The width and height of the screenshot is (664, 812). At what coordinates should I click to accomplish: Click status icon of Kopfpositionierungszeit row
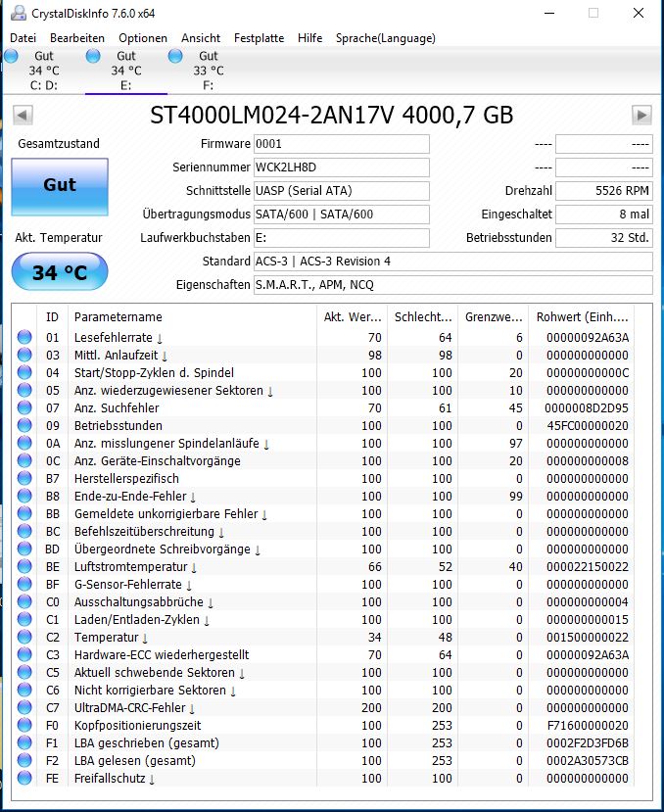24,725
